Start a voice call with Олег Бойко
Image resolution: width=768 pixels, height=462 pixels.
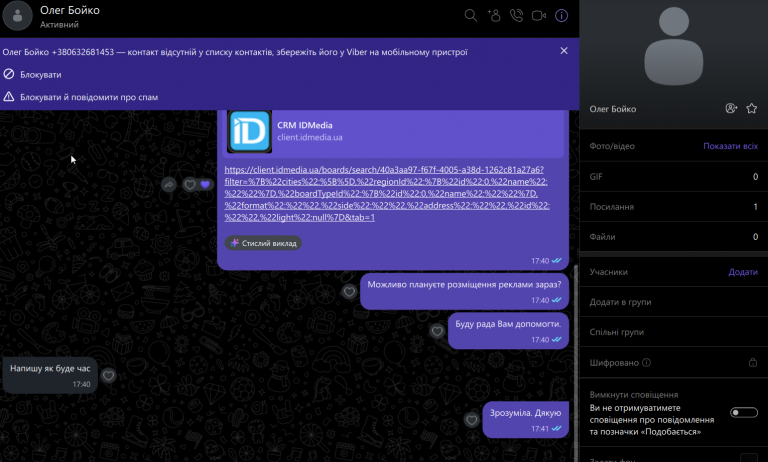[x=516, y=16]
